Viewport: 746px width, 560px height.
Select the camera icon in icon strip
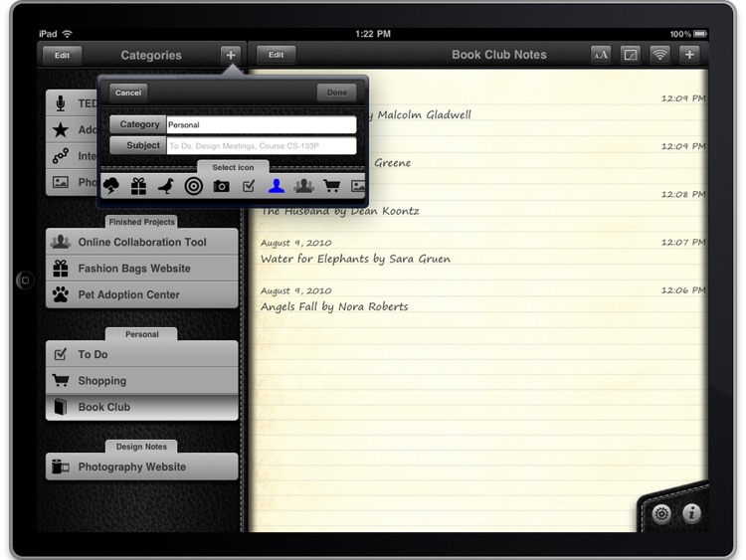click(221, 186)
